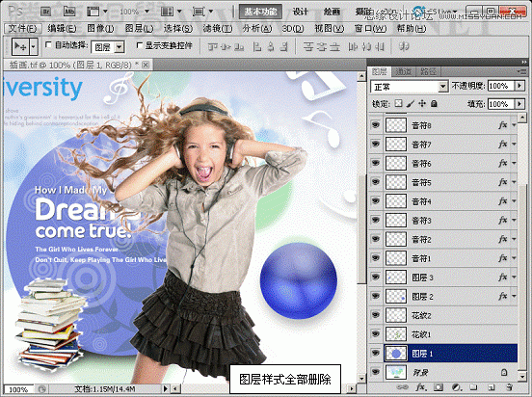The image size is (532, 397).
Task: Expand effects on 音符7 layer
Action: click(x=514, y=145)
